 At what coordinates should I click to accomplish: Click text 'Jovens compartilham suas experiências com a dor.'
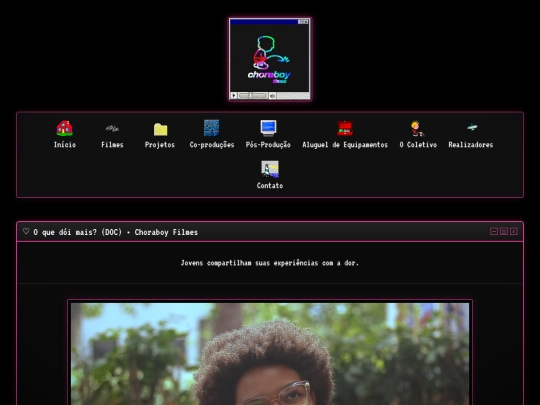click(270, 263)
